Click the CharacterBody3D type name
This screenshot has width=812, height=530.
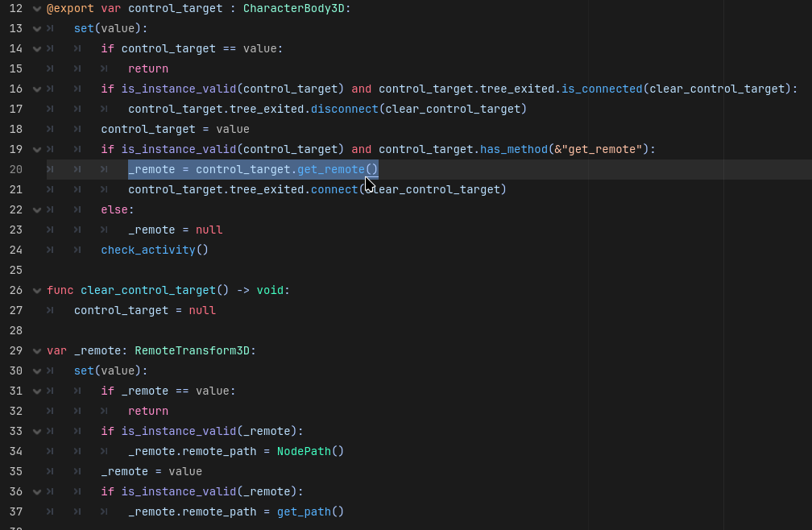[293, 8]
